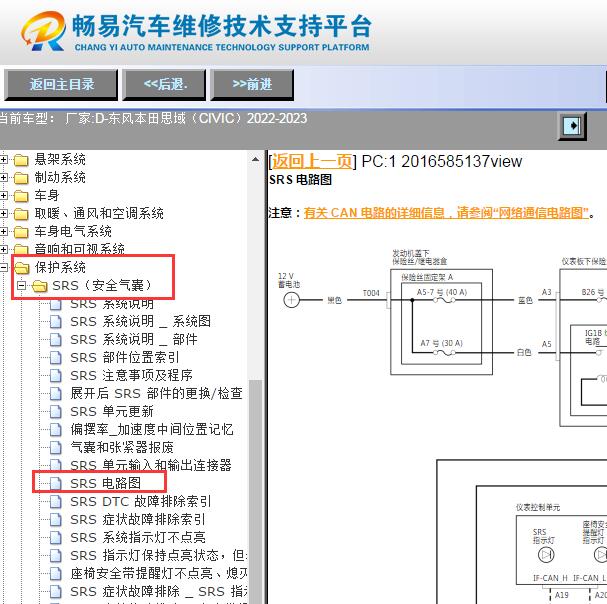Image resolution: width=607 pixels, height=604 pixels.
Task: Open 气囊和张紧器报废 document
Action: [x=122, y=447]
